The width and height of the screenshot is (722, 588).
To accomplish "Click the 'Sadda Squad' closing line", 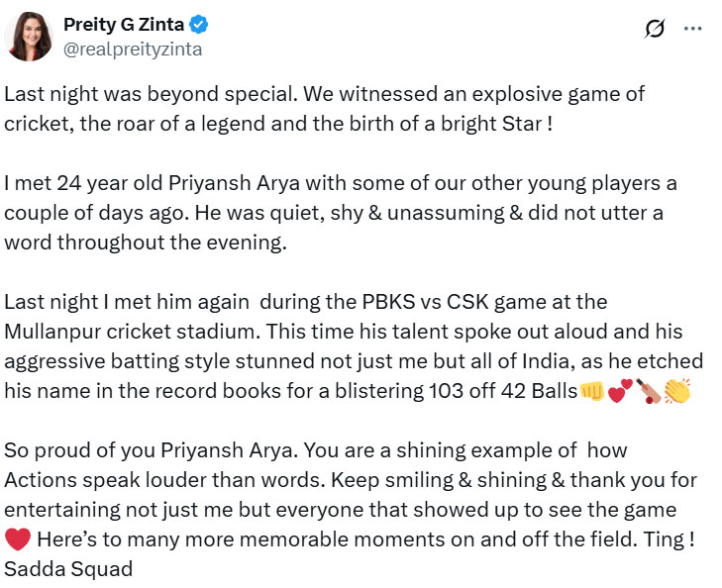I will click(x=68, y=569).
